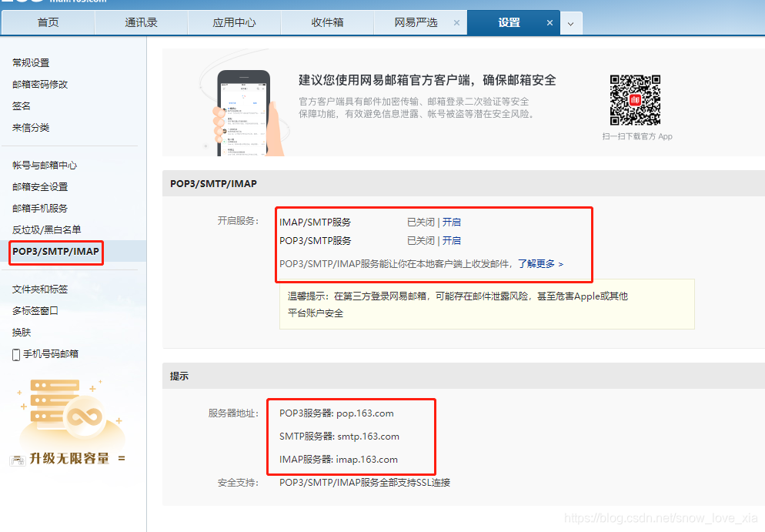Close the 设置 tab

(550, 23)
